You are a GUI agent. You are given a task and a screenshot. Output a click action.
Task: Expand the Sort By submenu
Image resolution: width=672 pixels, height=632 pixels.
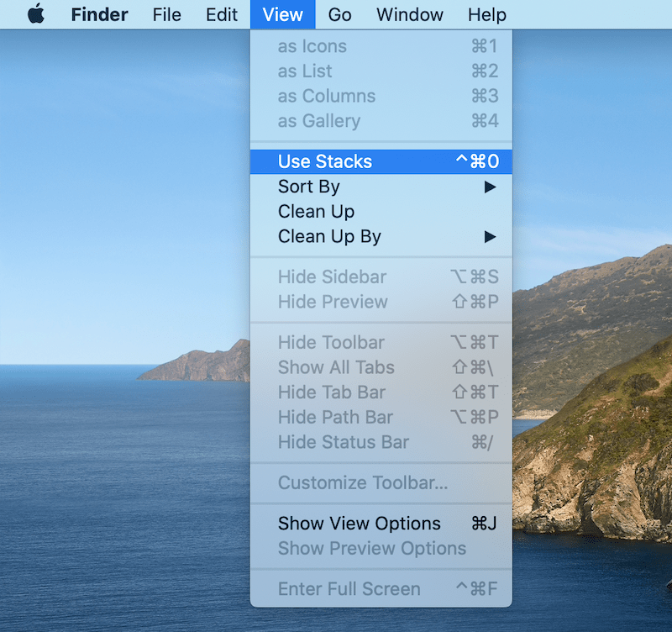point(381,187)
